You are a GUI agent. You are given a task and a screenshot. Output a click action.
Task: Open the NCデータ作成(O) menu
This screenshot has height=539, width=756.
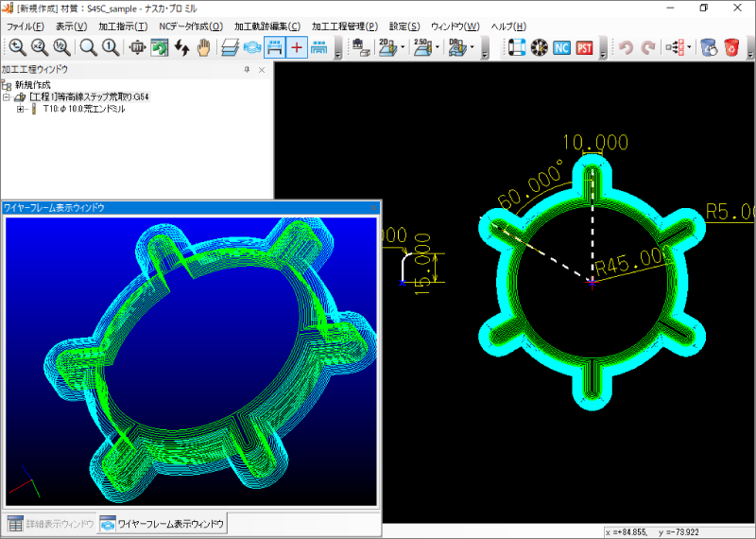click(191, 26)
